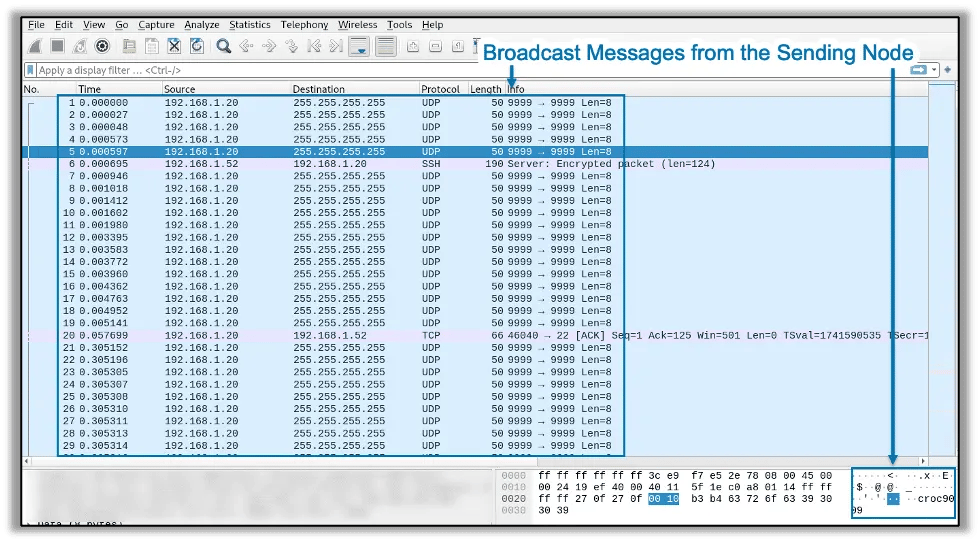980x542 pixels.
Task: Select packet 20 TCP ACK row
Action: point(475,336)
